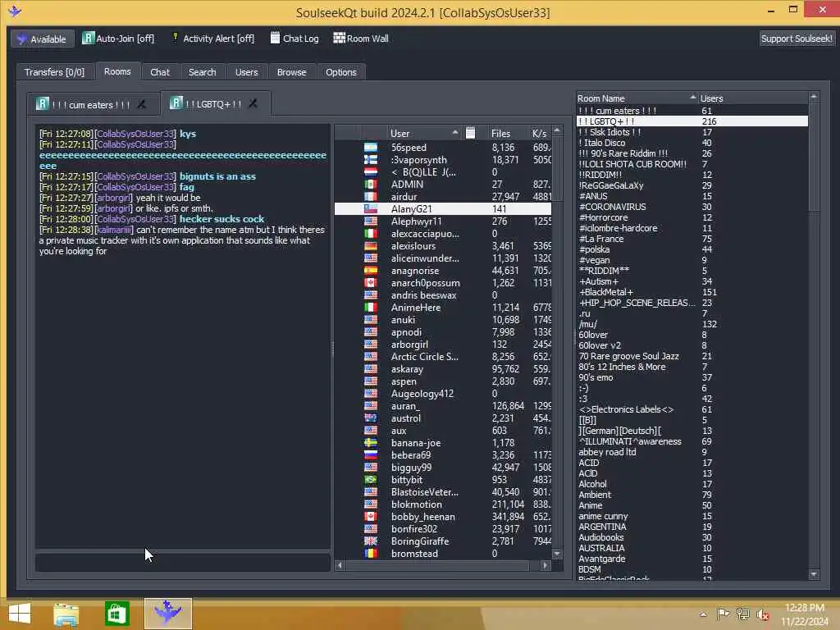
Task: Switch to Transfers [0/0] tab
Action: [54, 72]
